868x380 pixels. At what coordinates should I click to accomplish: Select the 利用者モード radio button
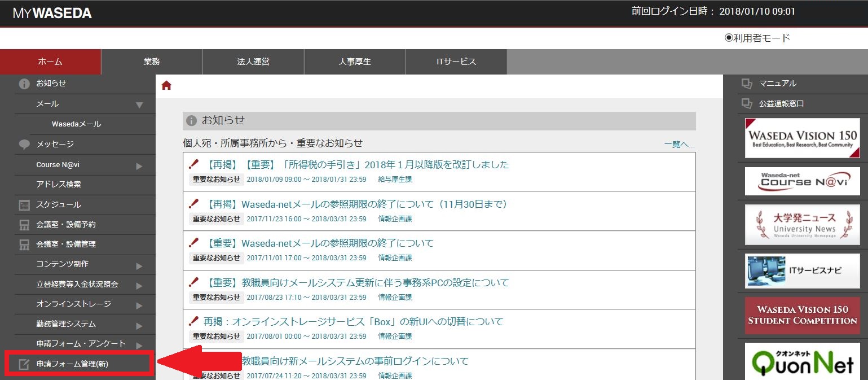[728, 38]
